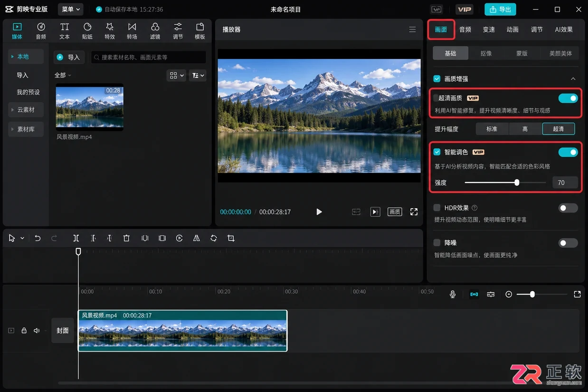The height and width of the screenshot is (392, 588).
Task: Switch to the 音频 properties tab
Action: coord(465,29)
